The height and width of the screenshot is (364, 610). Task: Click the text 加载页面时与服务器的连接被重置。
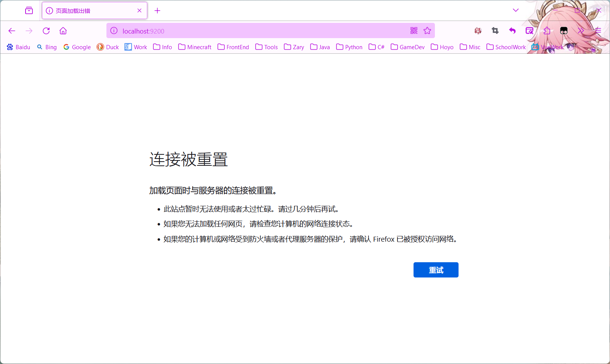(213, 190)
